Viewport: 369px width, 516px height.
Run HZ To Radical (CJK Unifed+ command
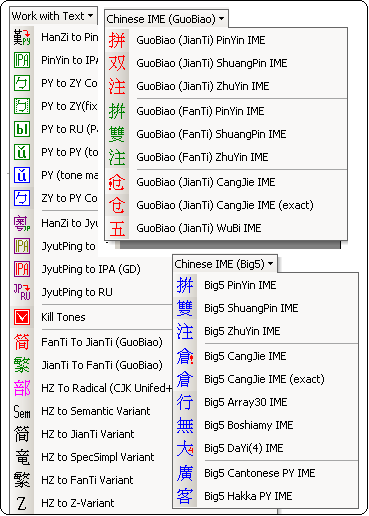point(107,388)
